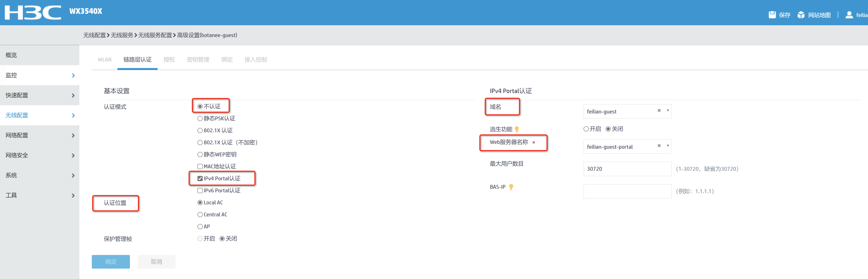Expand the 网络配置 sidebar menu
The image size is (868, 279).
pyautogui.click(x=39, y=135)
